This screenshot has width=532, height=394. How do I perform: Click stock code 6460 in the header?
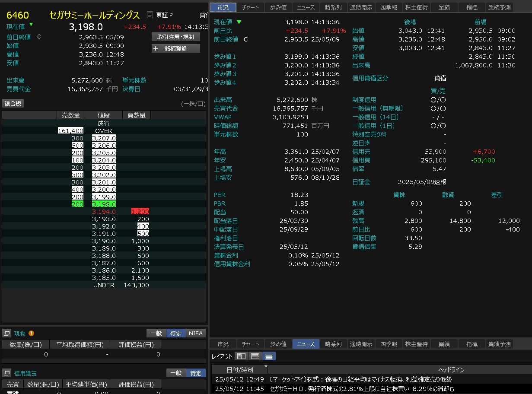18,16
